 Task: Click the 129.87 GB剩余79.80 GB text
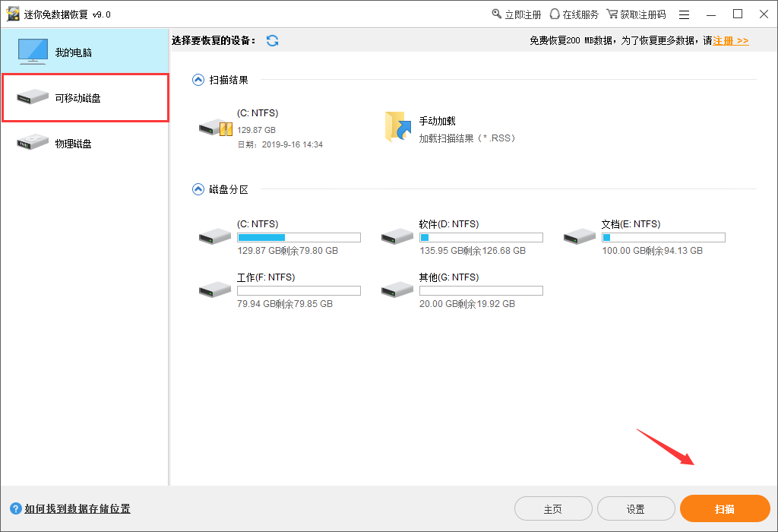[x=287, y=251]
